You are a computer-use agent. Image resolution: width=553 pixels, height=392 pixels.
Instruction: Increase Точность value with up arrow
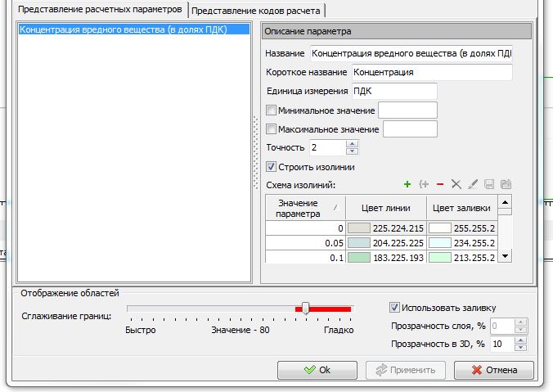pos(352,144)
